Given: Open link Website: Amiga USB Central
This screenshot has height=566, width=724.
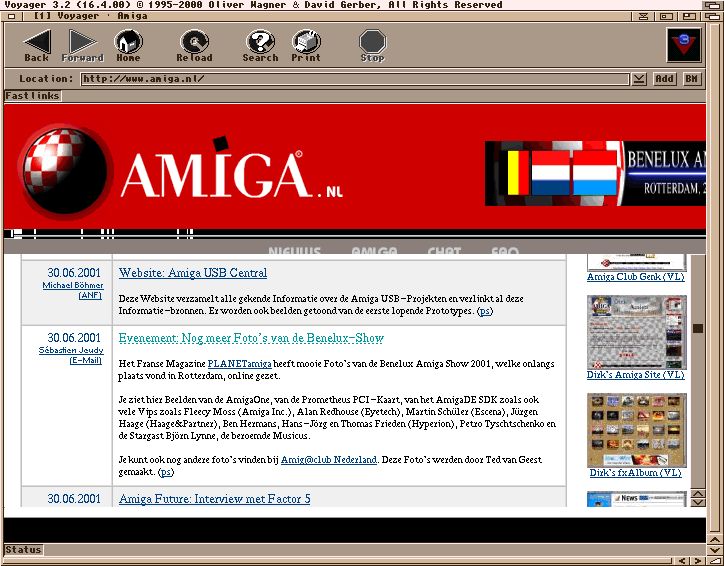Looking at the screenshot, I should click(x=193, y=273).
